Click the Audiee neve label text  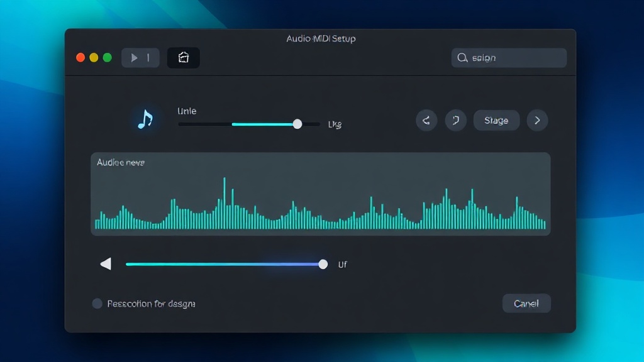121,163
